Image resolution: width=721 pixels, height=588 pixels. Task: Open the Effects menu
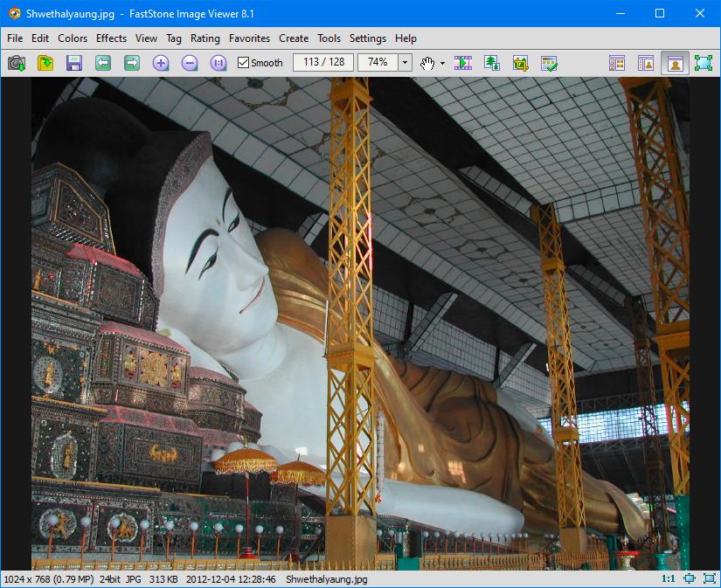(111, 38)
